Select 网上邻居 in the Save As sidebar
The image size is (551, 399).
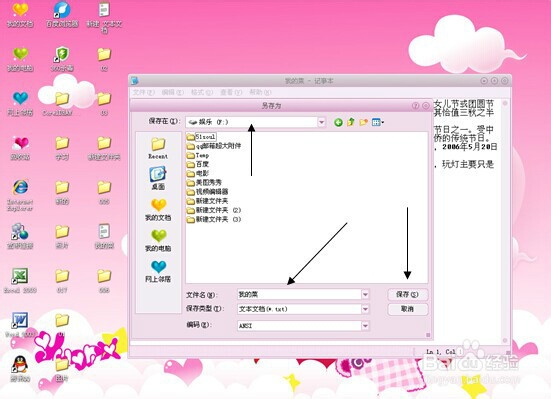point(158,271)
